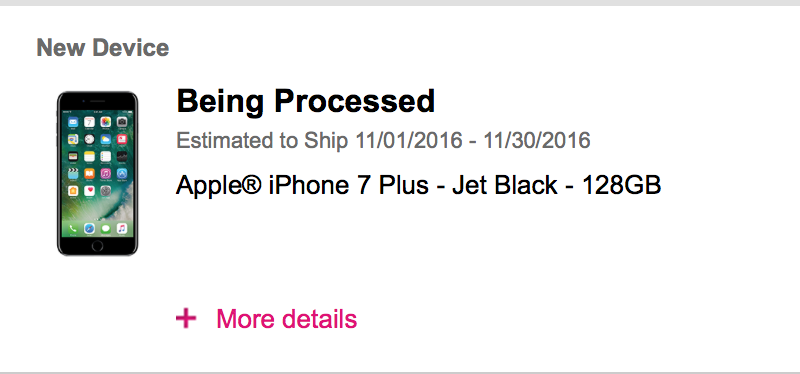Click the Messages icon in phone dock
Screen dimensions: 800x374
coord(106,229)
